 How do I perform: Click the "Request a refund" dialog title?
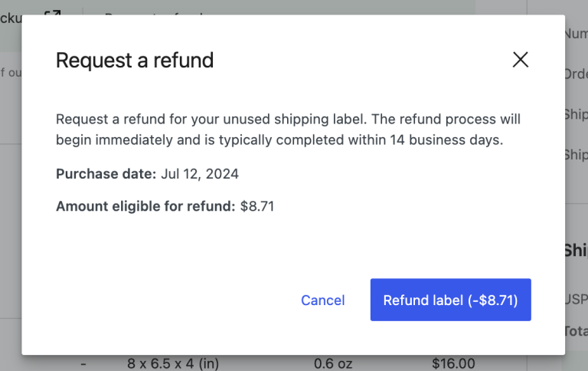(135, 61)
